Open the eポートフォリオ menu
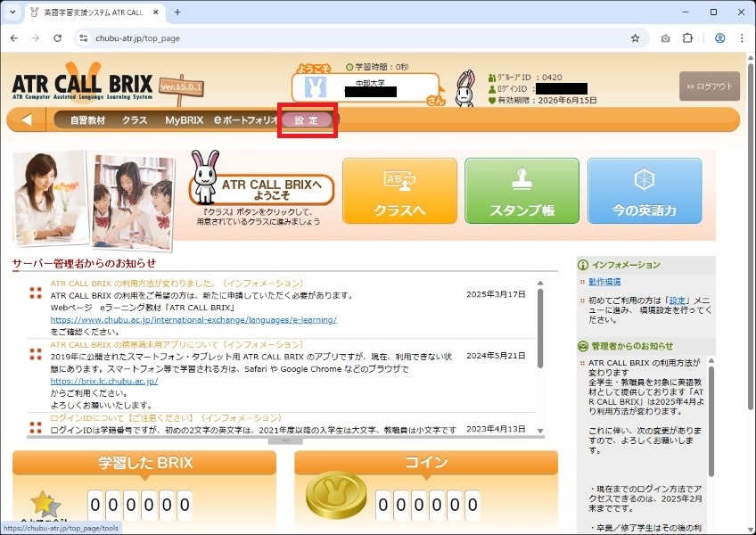Viewport: 756px width, 535px height. (246, 119)
